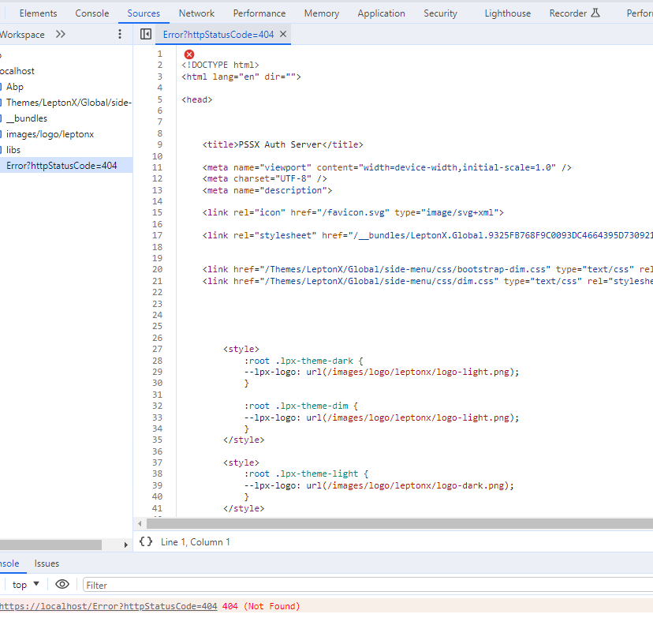Close the Error?httpStatusCode=404 file tab

(x=283, y=34)
